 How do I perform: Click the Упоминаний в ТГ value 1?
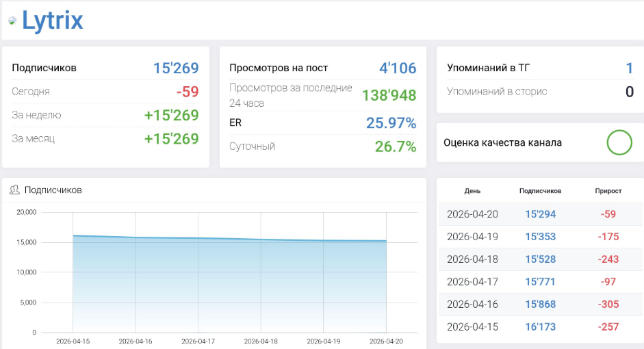[629, 68]
